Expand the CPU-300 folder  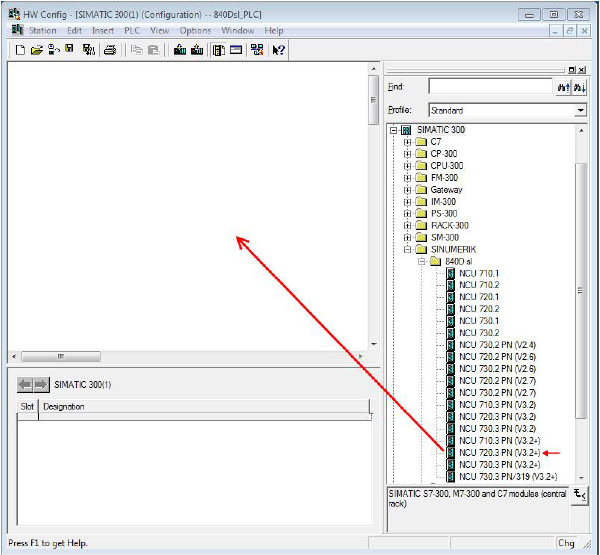point(408,166)
